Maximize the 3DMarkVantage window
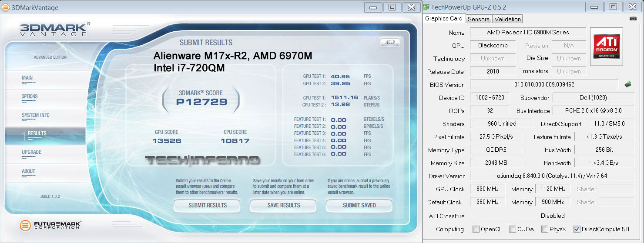The width and height of the screenshot is (644, 243). (x=392, y=7)
